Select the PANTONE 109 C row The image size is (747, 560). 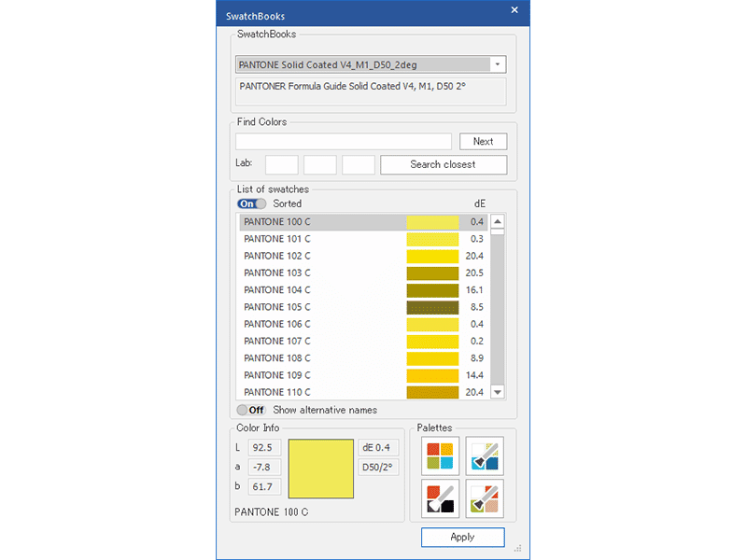363,376
